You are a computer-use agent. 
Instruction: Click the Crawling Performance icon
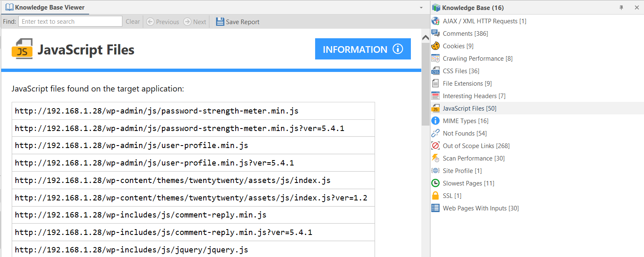coord(435,58)
